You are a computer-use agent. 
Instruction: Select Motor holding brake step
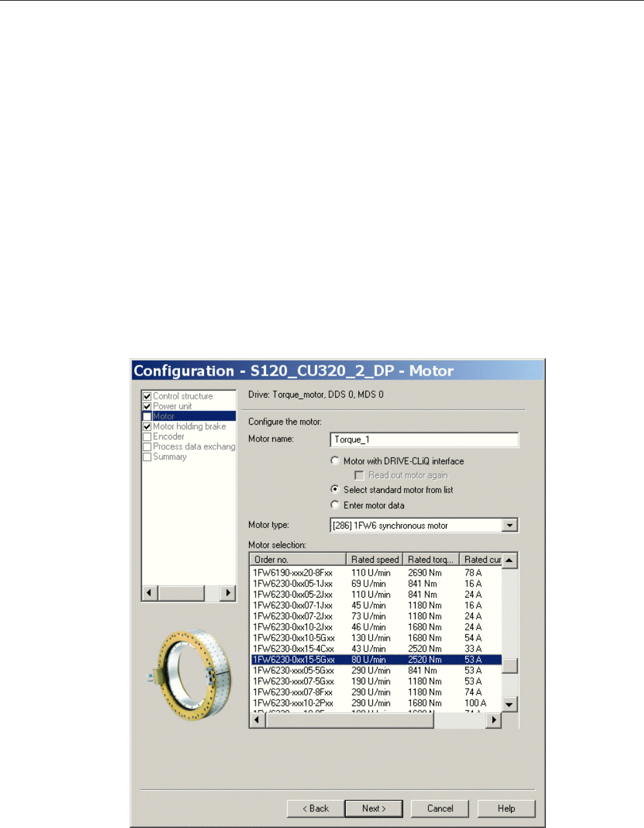coord(189,427)
